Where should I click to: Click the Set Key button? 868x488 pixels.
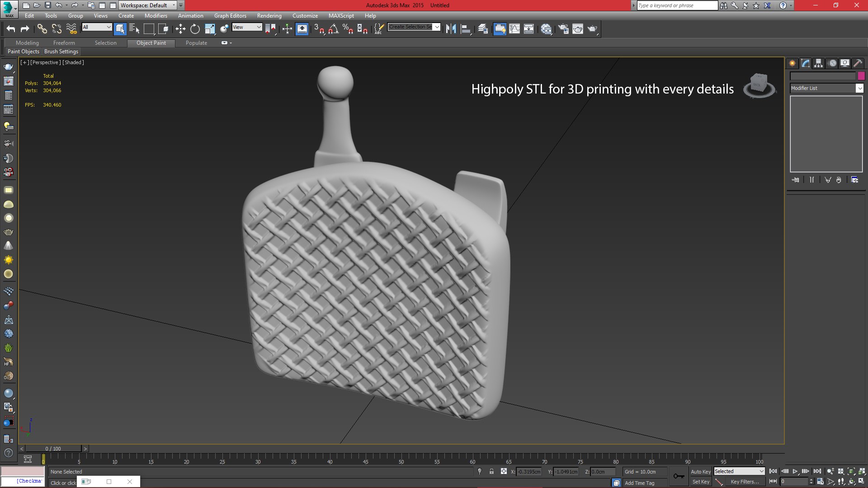pyautogui.click(x=701, y=482)
